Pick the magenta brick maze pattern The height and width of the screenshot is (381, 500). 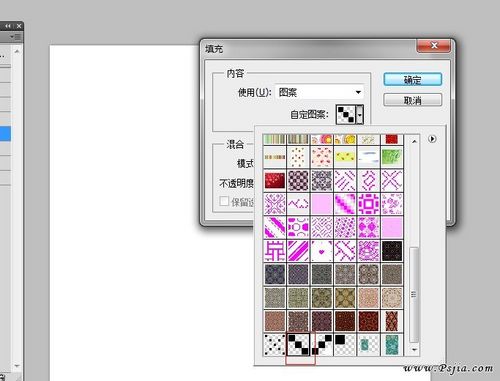pos(275,250)
